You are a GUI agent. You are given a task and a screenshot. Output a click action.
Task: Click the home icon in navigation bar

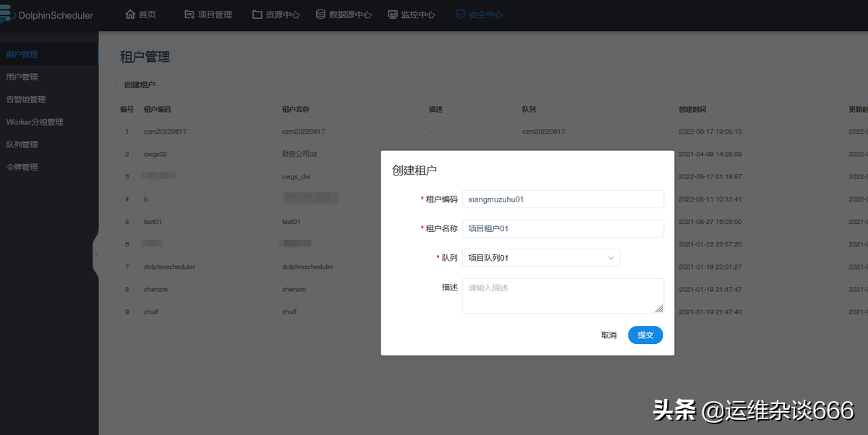click(131, 14)
